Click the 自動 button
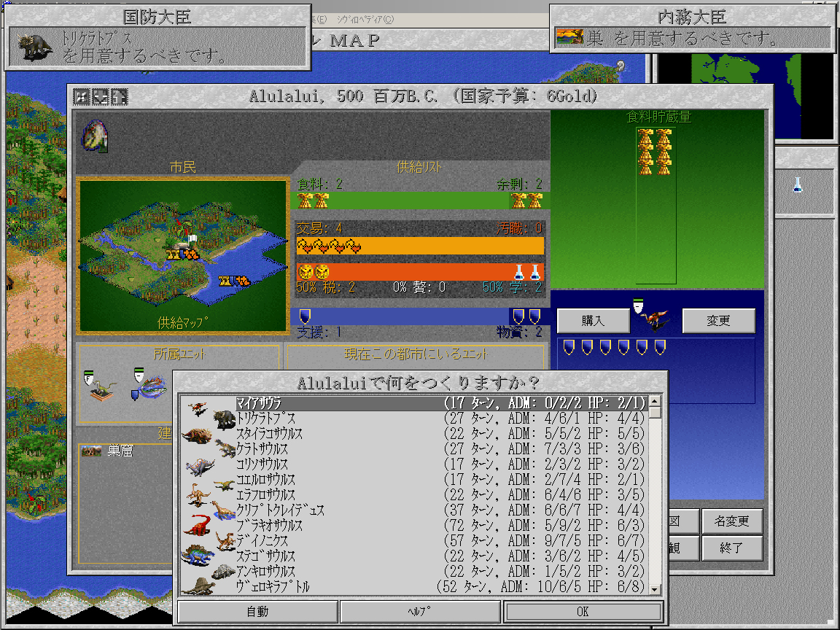Screen dimensions: 840x630 click(257, 611)
